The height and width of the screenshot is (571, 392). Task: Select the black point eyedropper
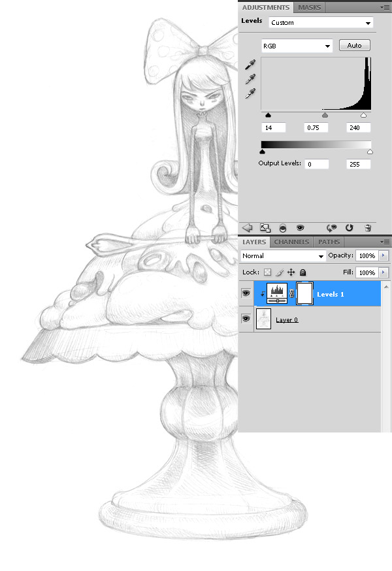tap(250, 65)
